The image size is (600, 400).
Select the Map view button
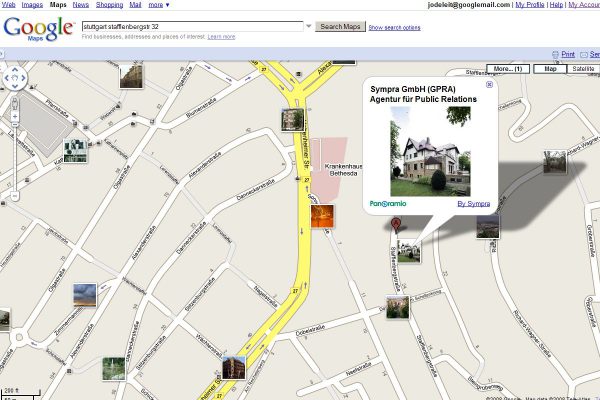[x=548, y=69]
